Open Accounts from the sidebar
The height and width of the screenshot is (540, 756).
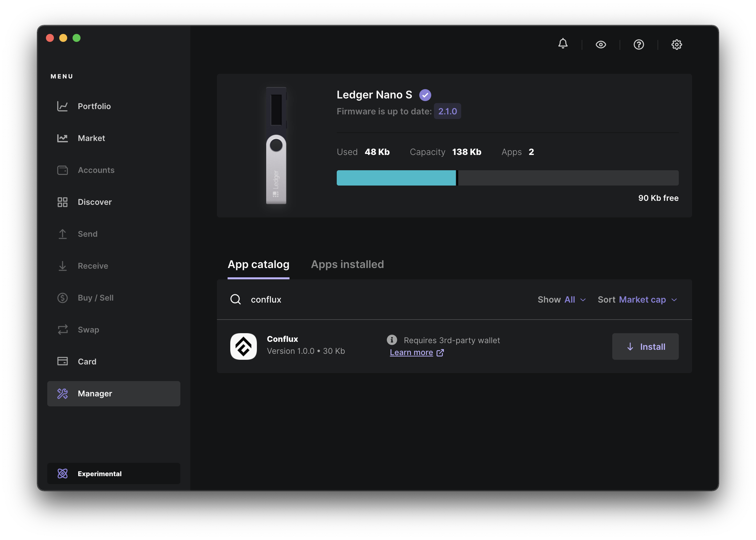pos(96,170)
